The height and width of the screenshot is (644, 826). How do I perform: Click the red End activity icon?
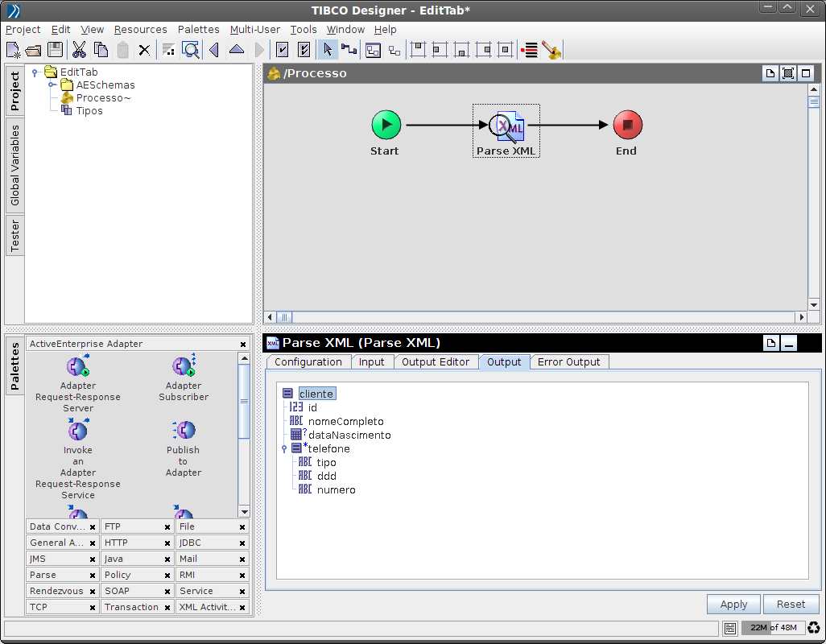point(627,126)
